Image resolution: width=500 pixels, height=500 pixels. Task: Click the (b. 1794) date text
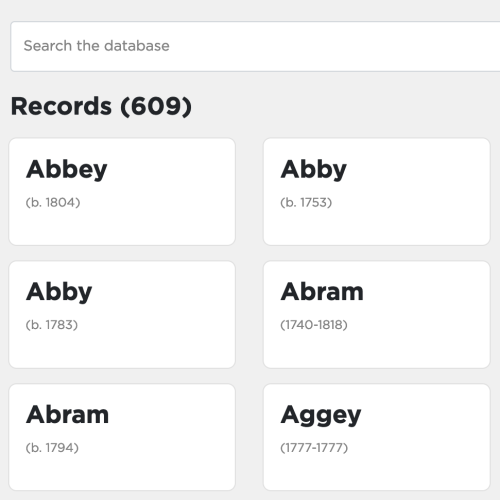[52, 448]
